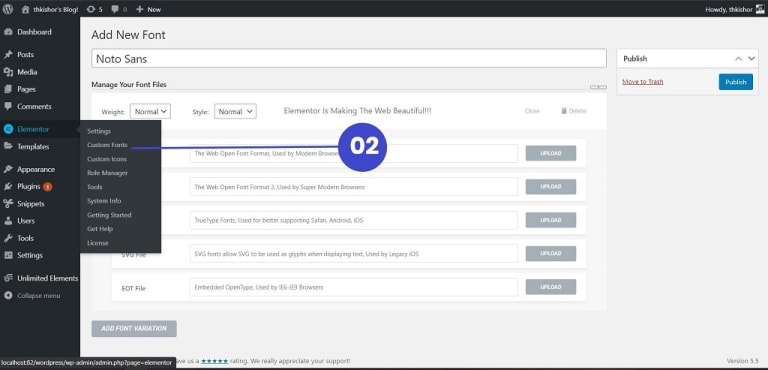Image resolution: width=768 pixels, height=370 pixels.
Task: Open the comments bubble icon in admin bar
Action: coord(115,9)
